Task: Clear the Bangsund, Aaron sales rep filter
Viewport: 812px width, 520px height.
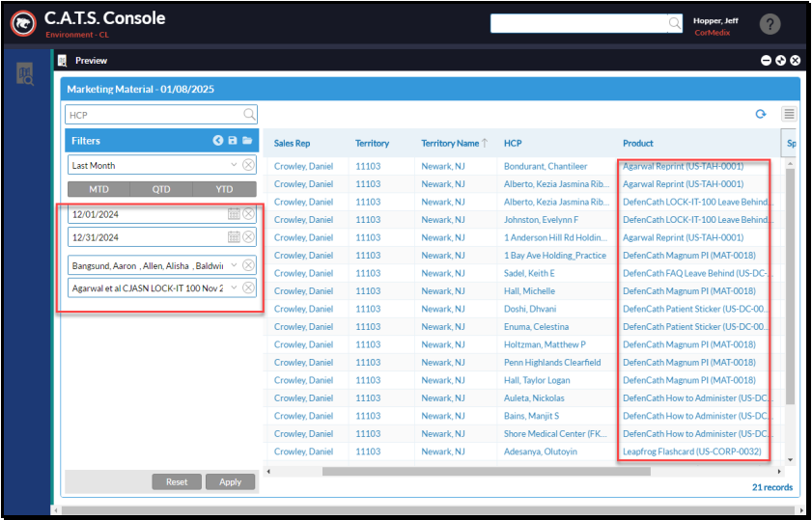Action: coord(248,265)
